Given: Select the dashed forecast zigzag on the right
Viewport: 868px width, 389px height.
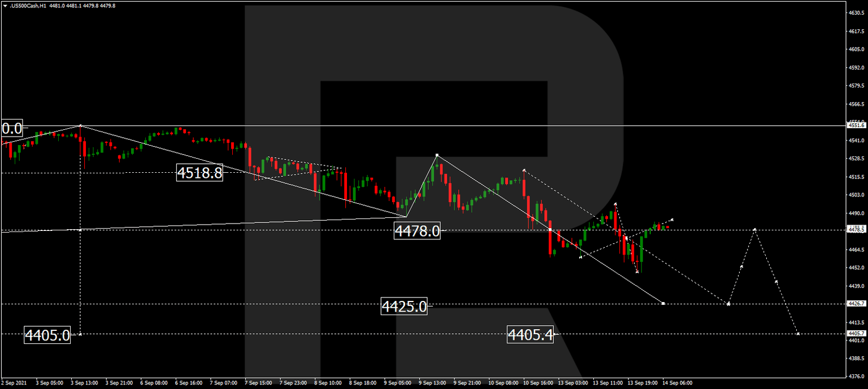Looking at the screenshot, I should coord(740,265).
